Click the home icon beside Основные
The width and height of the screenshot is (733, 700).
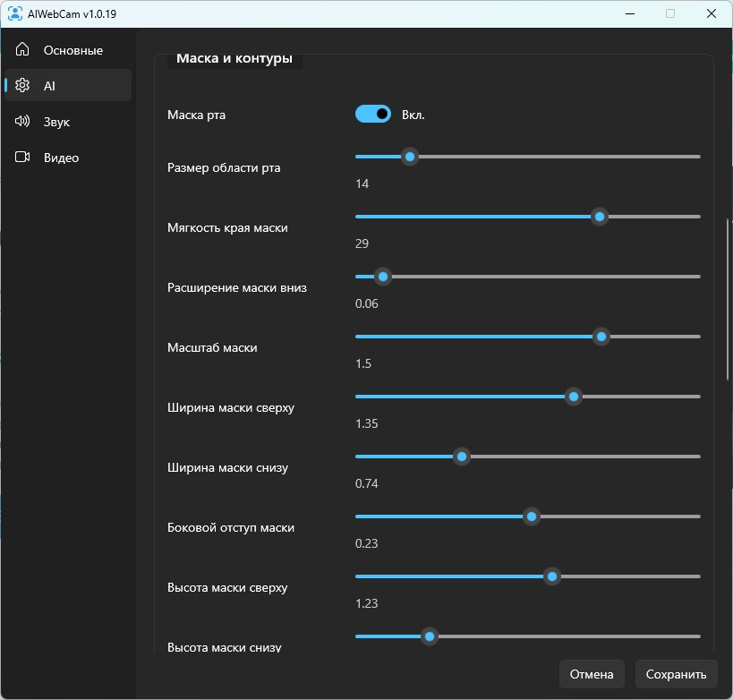click(22, 49)
